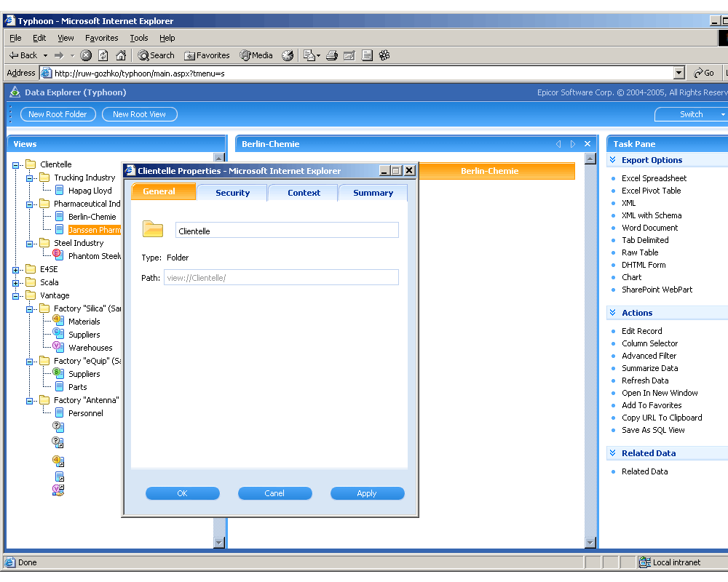Screen dimensions: 728x582
Task: Click the folder icon in Properties dialog
Action: pyautogui.click(x=153, y=229)
